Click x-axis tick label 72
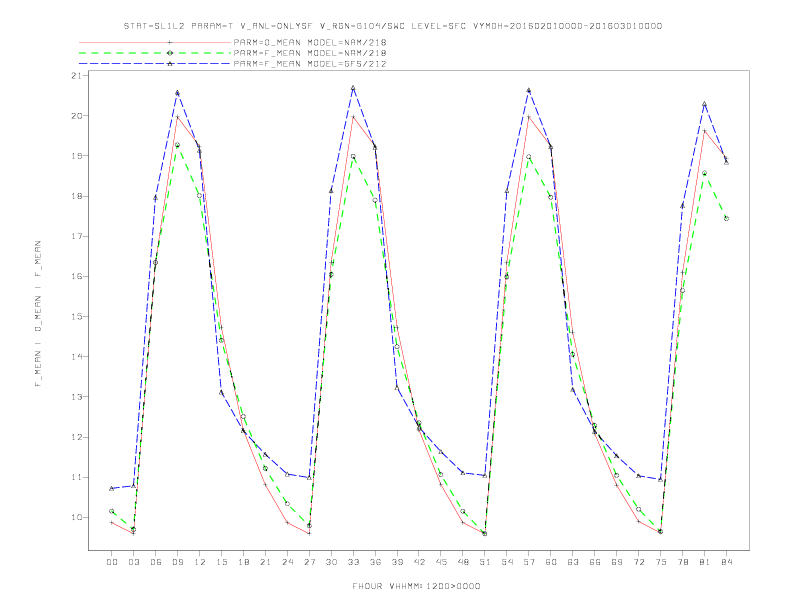 tap(639, 562)
